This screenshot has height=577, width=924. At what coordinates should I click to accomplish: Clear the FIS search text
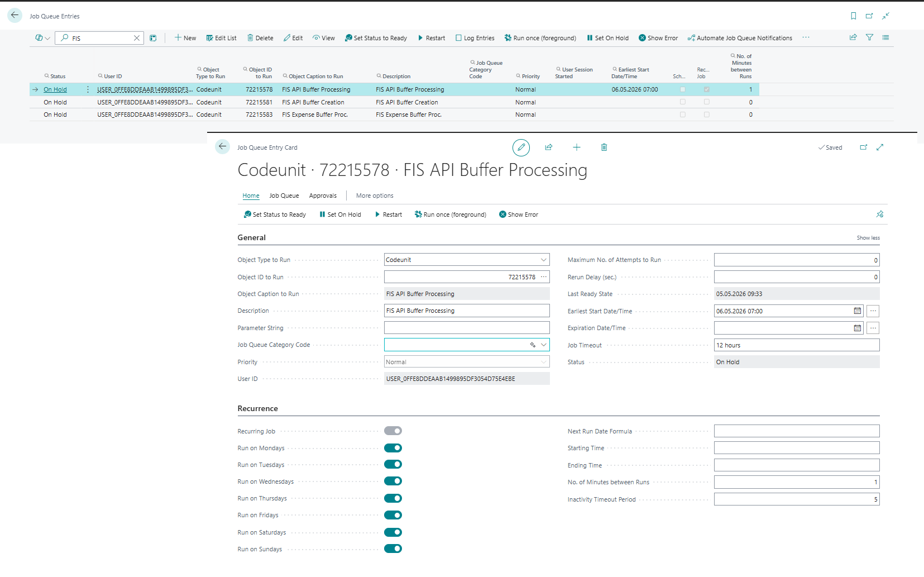click(x=137, y=38)
